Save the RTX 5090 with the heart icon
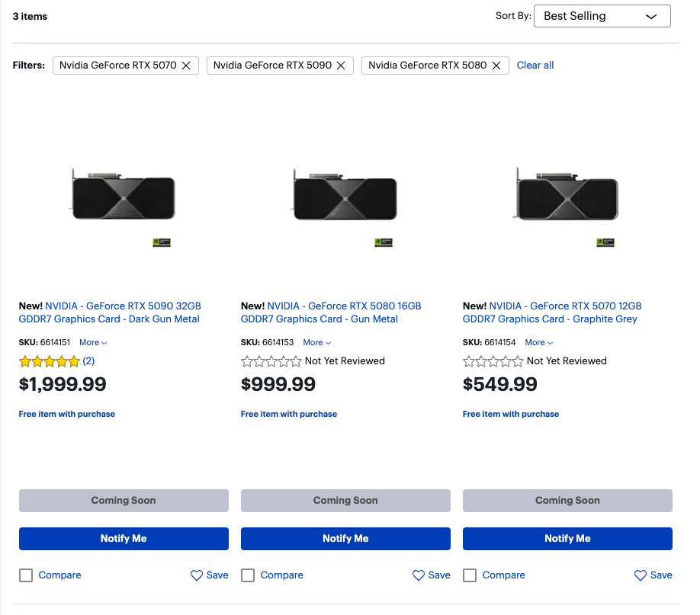The height and width of the screenshot is (615, 700). [x=197, y=575]
